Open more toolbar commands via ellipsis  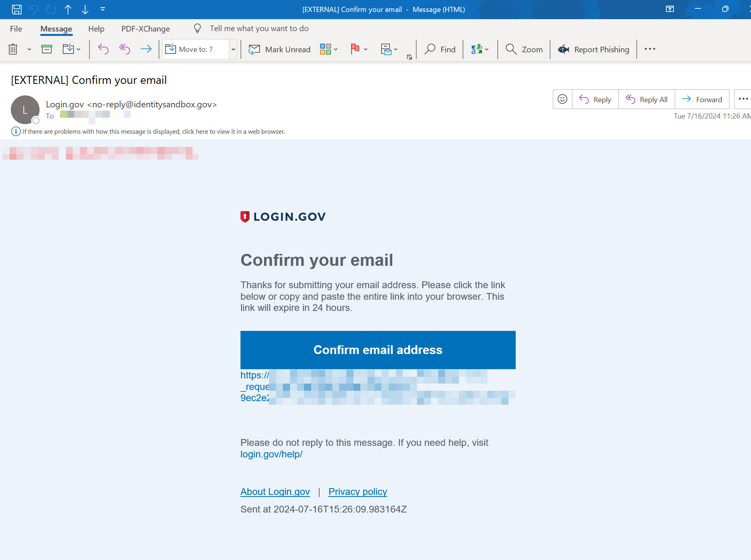(x=650, y=49)
